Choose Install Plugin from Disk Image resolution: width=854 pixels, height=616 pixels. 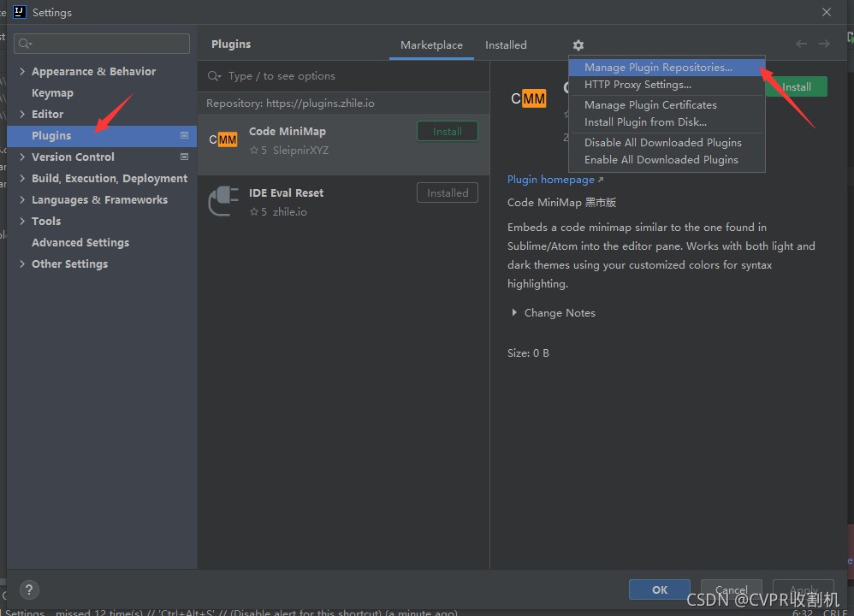coord(667,122)
